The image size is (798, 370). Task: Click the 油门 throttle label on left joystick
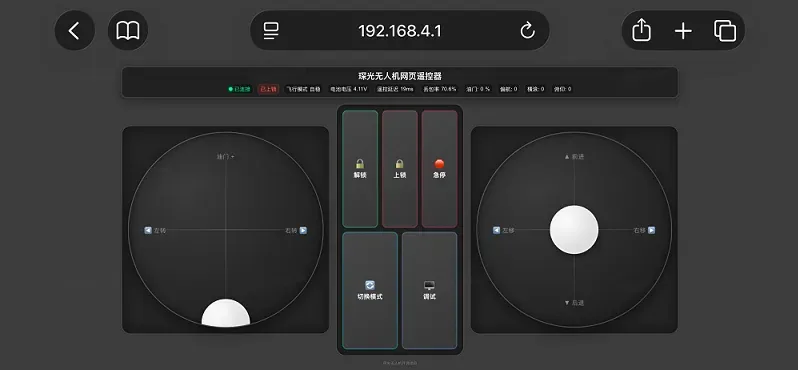coord(225,157)
